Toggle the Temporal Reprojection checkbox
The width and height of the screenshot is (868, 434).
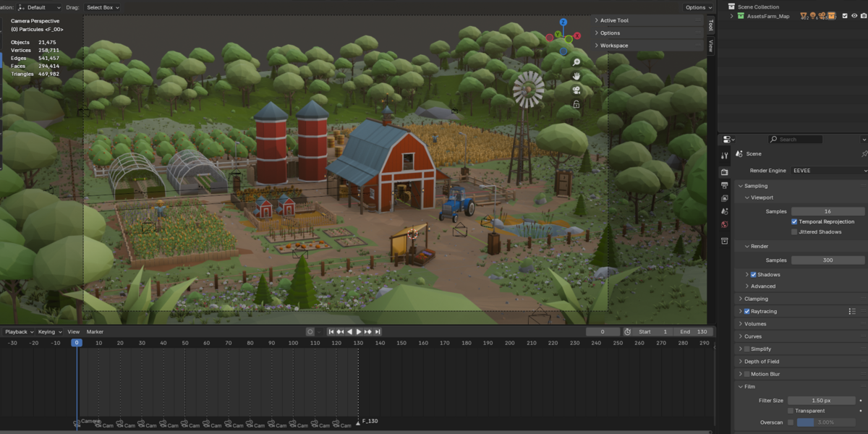[794, 221]
